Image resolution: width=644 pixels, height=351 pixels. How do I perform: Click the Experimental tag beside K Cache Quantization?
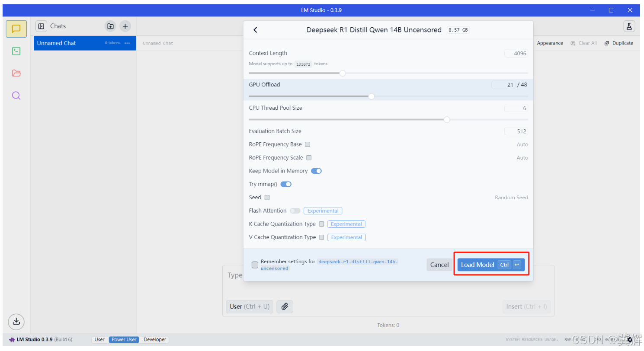coord(346,224)
